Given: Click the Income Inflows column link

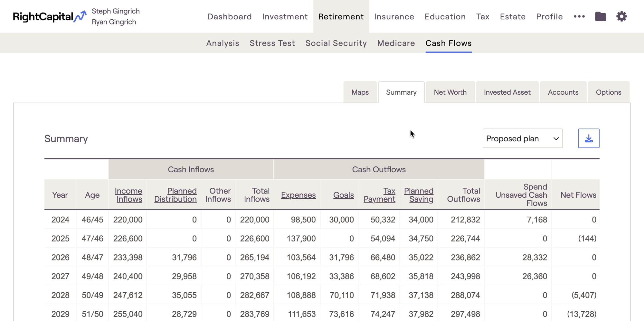Looking at the screenshot, I should point(128,195).
